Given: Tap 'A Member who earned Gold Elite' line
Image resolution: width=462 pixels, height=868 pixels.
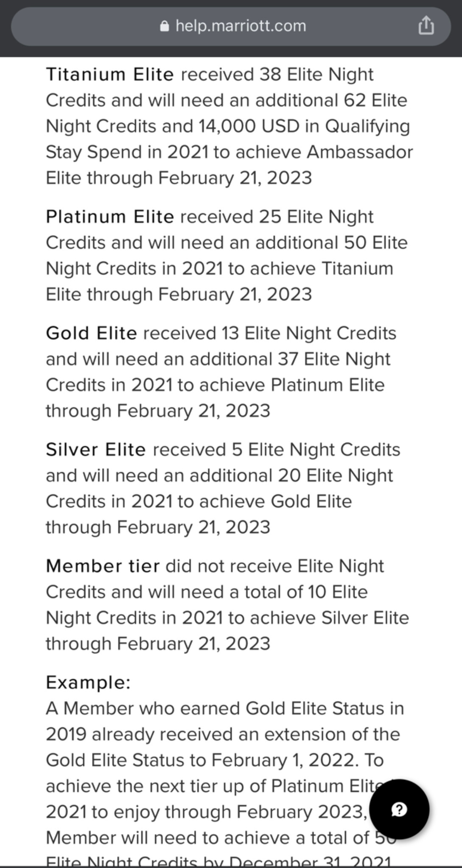Looking at the screenshot, I should [x=225, y=709].
